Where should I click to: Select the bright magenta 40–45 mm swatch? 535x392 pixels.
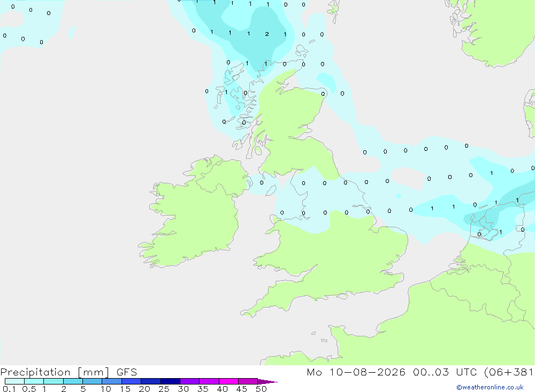click(x=228, y=381)
